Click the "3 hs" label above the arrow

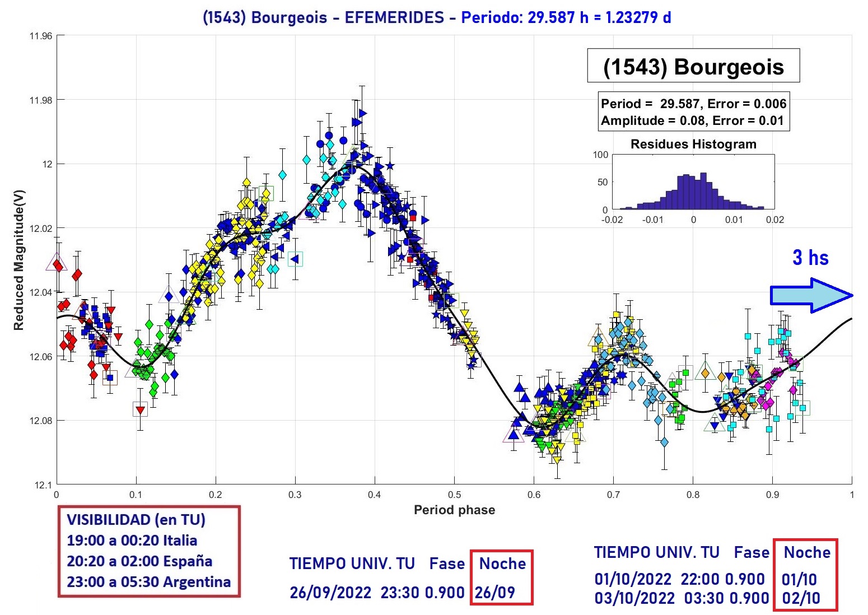[x=810, y=258]
